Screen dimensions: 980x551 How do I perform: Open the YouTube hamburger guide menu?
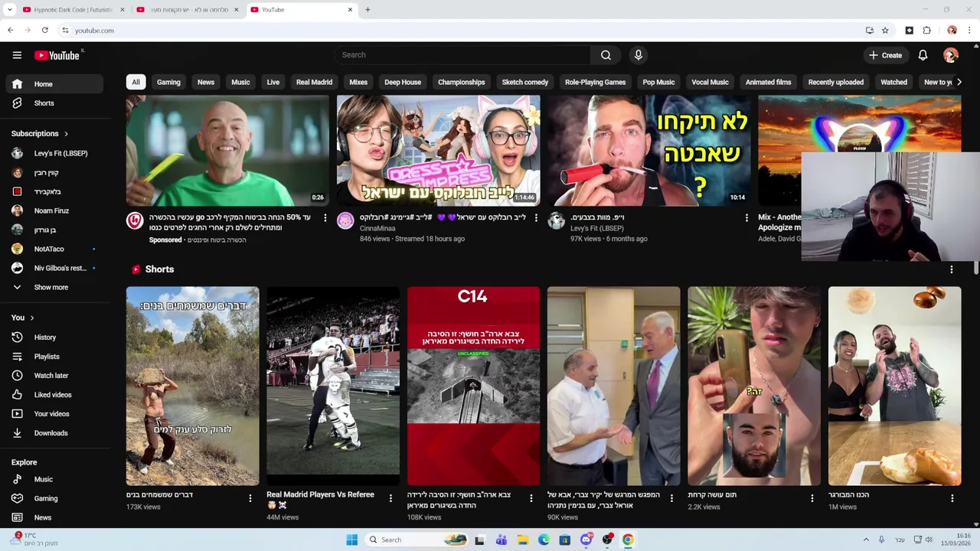point(17,55)
